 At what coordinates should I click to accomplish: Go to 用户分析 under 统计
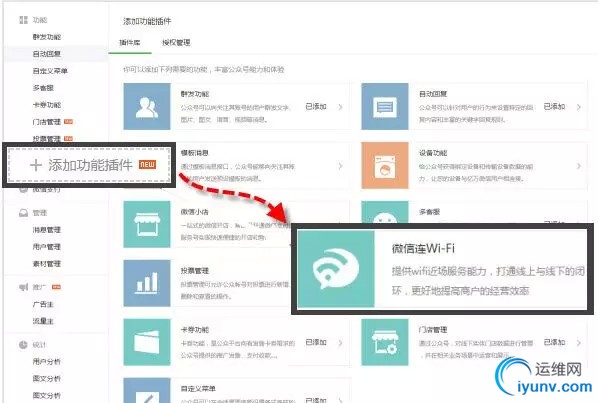coord(47,361)
